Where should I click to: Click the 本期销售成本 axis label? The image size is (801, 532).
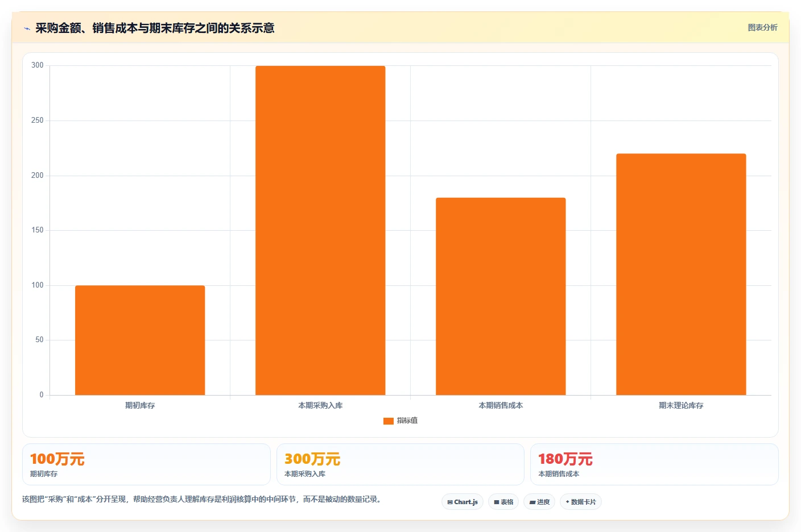(501, 405)
